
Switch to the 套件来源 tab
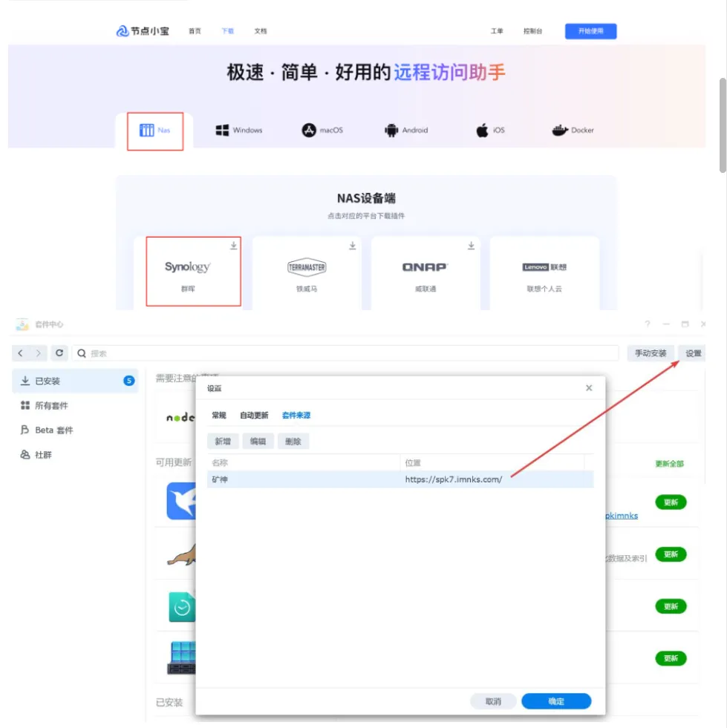[296, 415]
